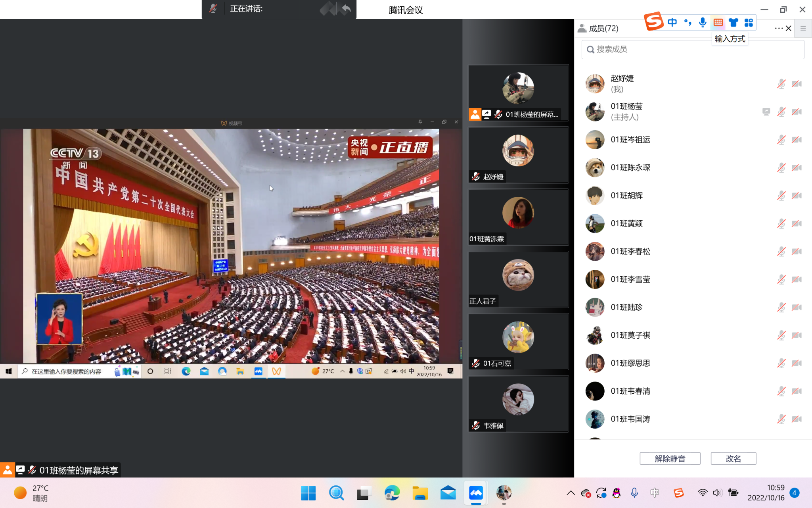
Task: Select 正人君子 video tile
Action: tap(518, 279)
